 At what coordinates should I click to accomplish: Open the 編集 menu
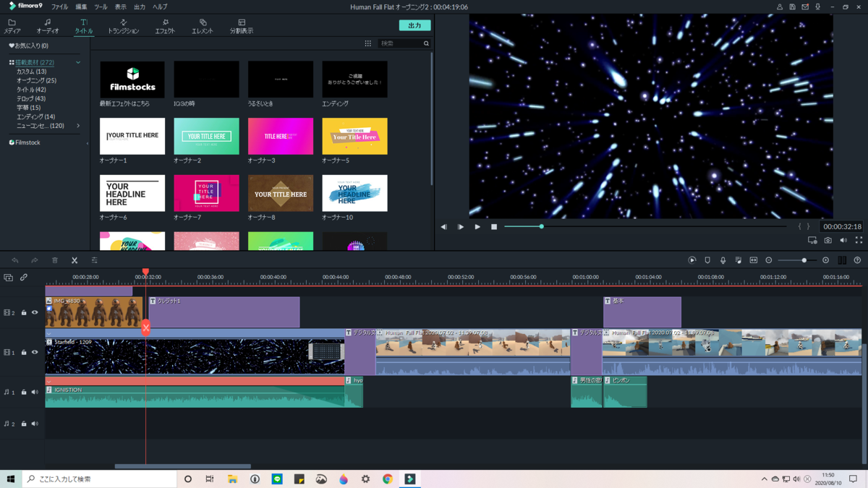pos(81,7)
